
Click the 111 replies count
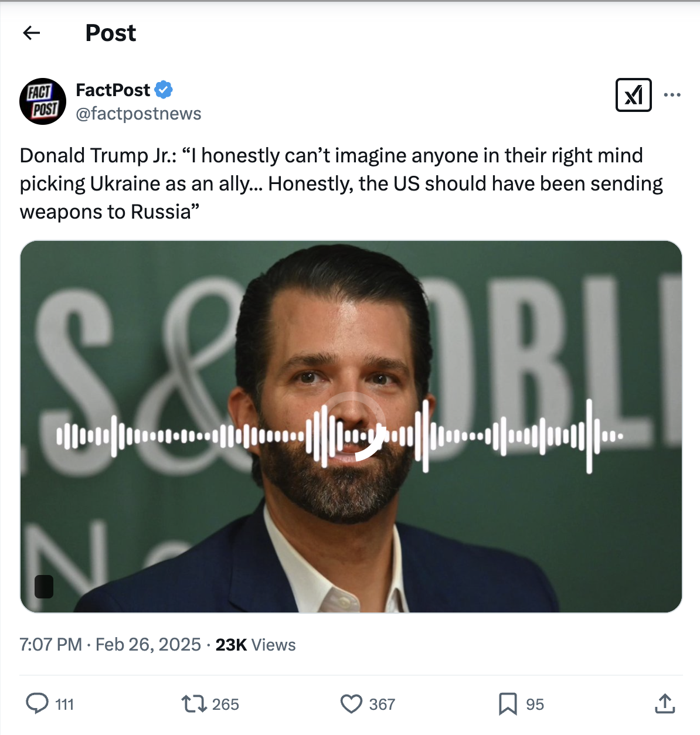tap(64, 705)
